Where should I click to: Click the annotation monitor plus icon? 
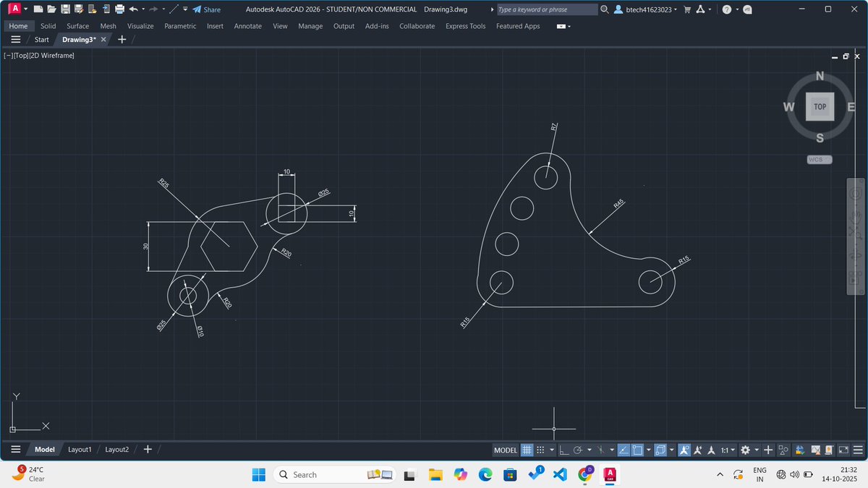point(768,450)
